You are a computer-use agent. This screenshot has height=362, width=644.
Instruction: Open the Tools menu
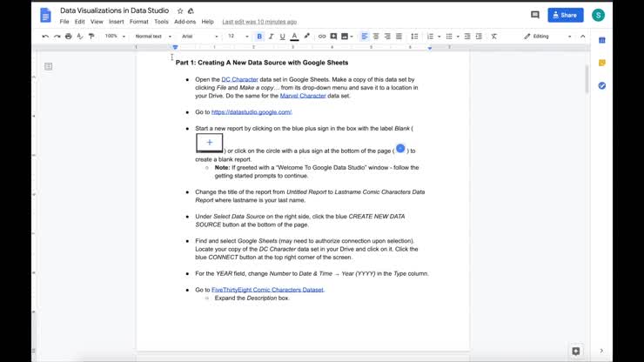(x=161, y=22)
